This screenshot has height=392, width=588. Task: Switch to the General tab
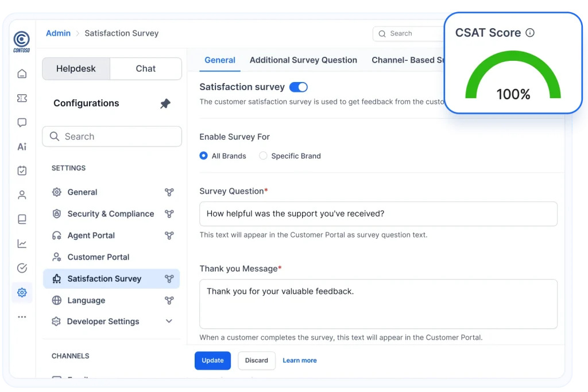220,60
